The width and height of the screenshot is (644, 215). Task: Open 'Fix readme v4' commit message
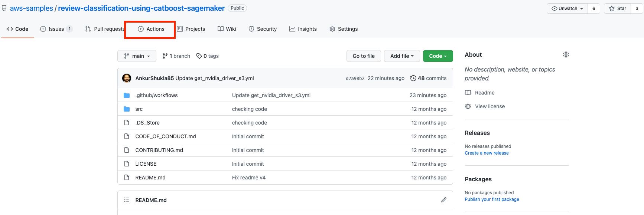click(x=249, y=178)
